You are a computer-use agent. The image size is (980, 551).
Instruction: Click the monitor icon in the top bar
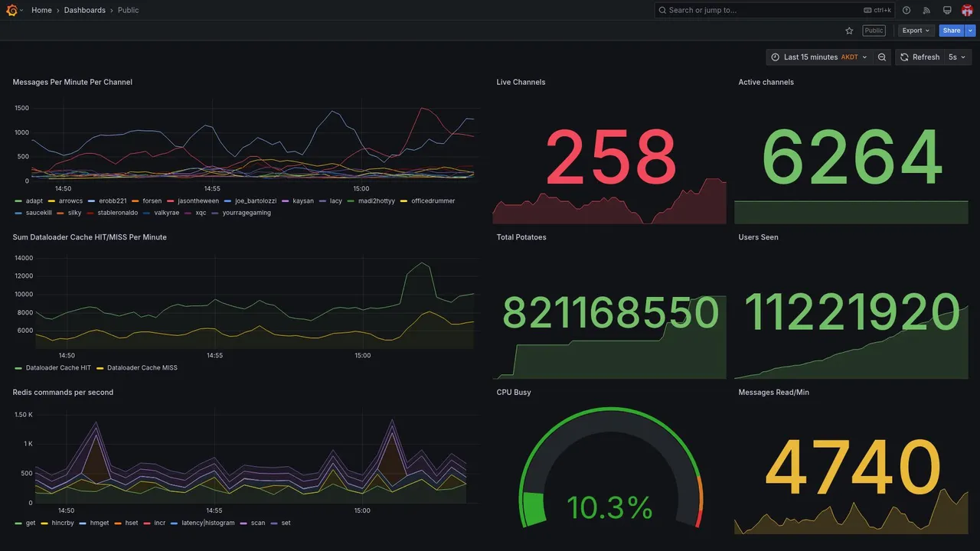[947, 10]
